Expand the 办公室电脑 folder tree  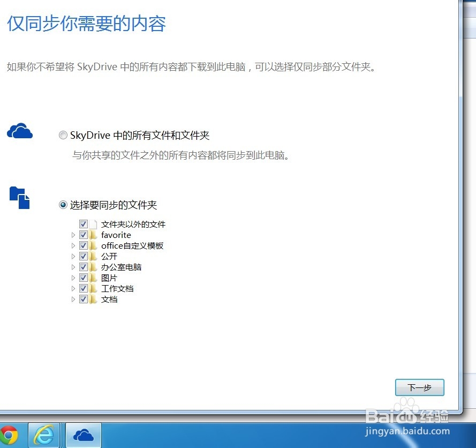[x=73, y=267]
